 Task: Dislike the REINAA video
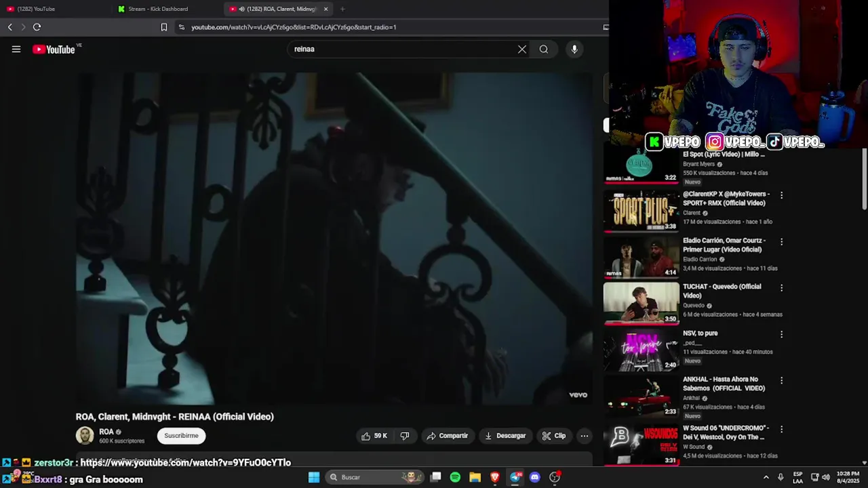(405, 436)
